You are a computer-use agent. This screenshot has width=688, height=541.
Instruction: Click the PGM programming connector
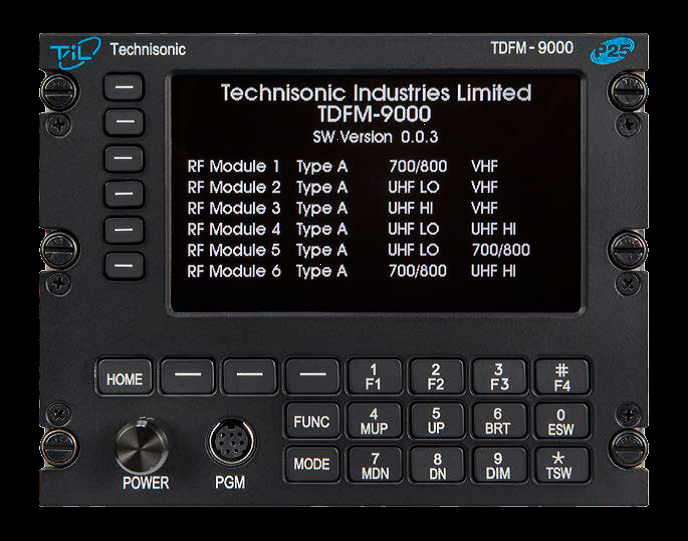click(228, 443)
